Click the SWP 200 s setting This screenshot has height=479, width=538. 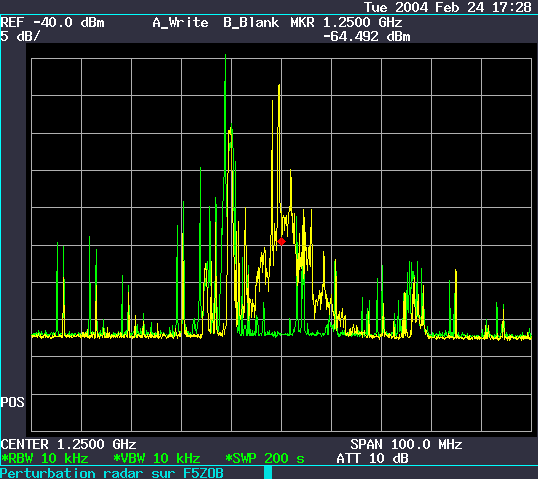point(265,458)
